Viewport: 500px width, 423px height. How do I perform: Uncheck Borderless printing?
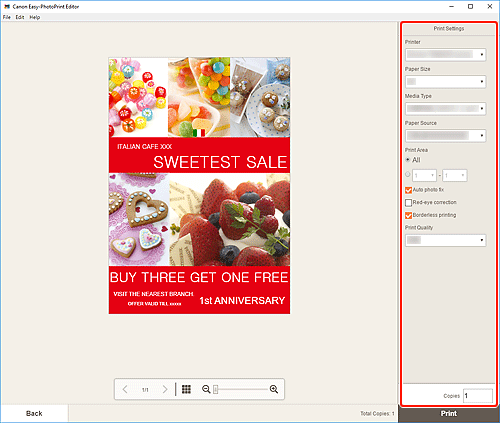(x=408, y=215)
